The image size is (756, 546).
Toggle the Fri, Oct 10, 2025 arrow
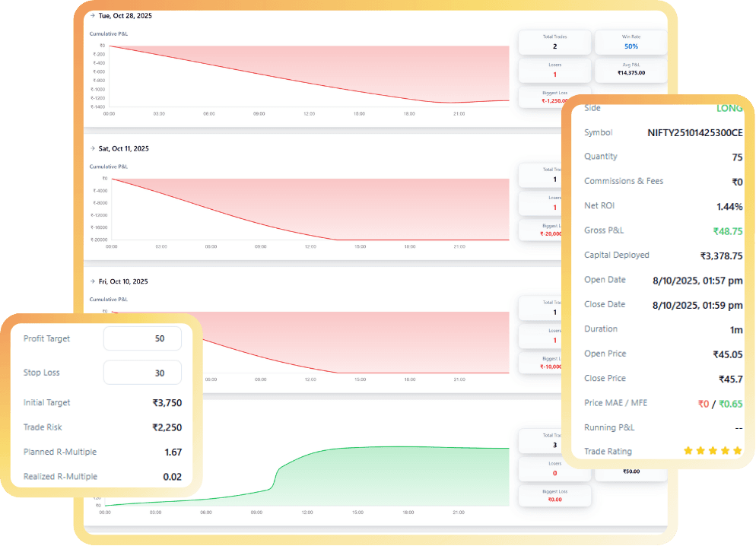[92, 281]
